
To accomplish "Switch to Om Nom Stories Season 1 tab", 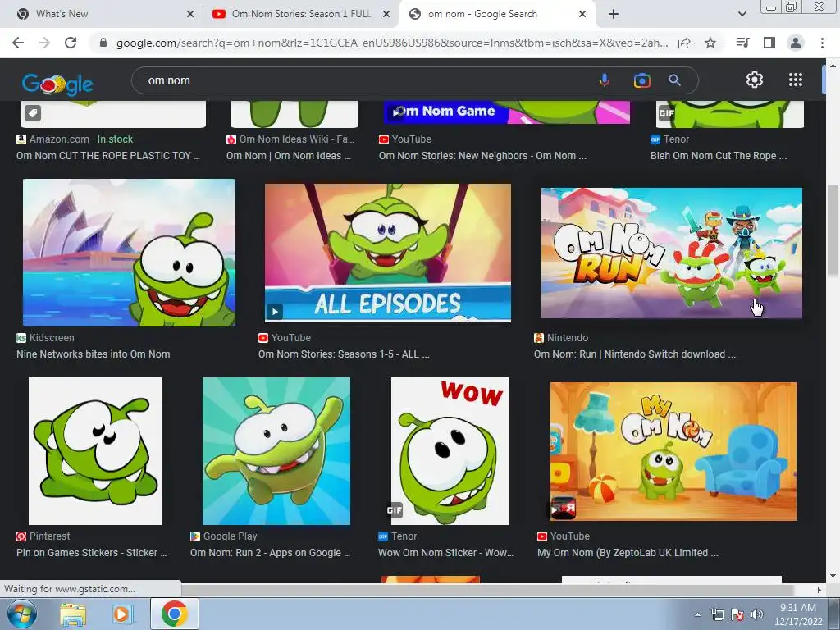I will (301, 14).
